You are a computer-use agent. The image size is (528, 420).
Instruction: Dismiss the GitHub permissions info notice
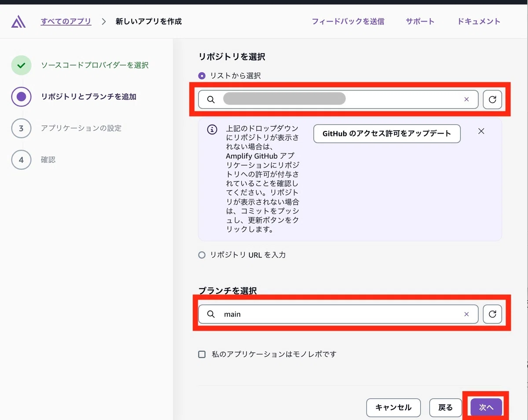[481, 131]
